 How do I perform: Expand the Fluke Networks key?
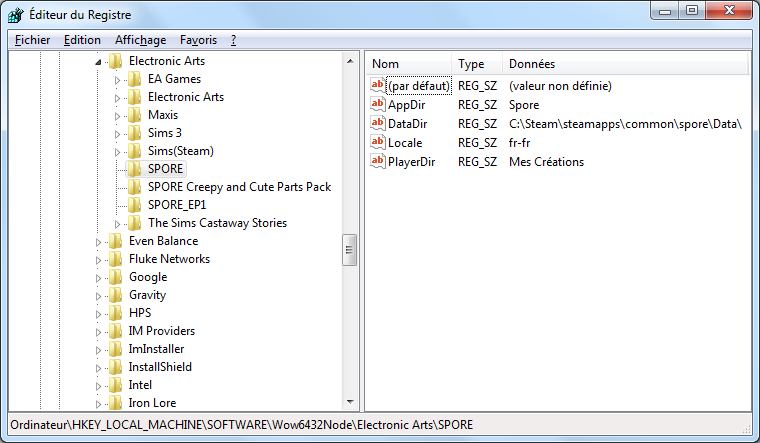98,260
